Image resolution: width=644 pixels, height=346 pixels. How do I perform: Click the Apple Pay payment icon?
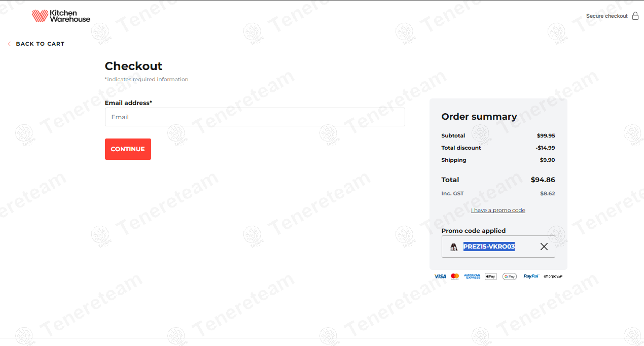[x=490, y=276]
